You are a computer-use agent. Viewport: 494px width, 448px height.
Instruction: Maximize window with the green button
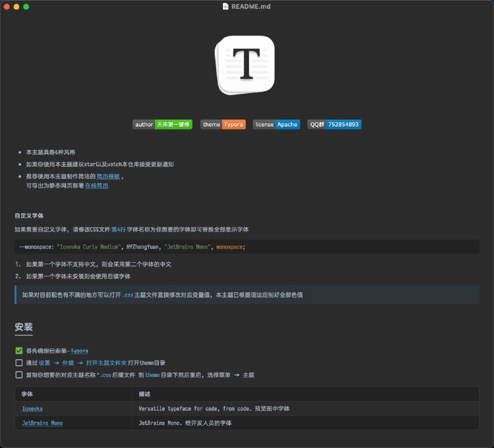[26, 7]
